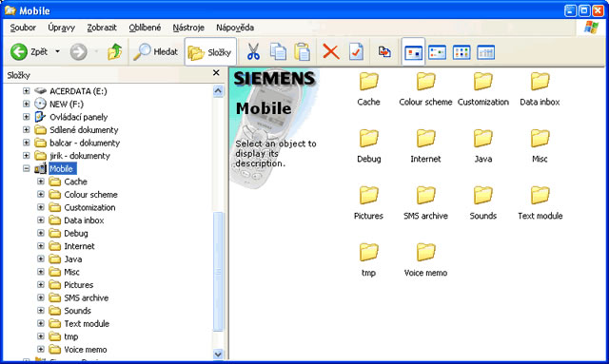Select the tiles view toolbar button
This screenshot has width=609, height=364.
coord(438,52)
